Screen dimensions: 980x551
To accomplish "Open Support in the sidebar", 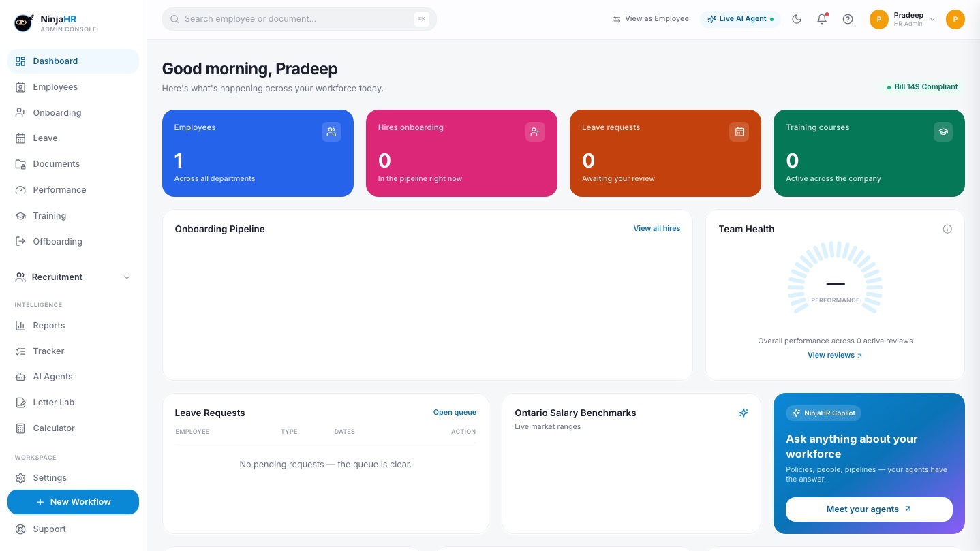I will click(x=73, y=529).
